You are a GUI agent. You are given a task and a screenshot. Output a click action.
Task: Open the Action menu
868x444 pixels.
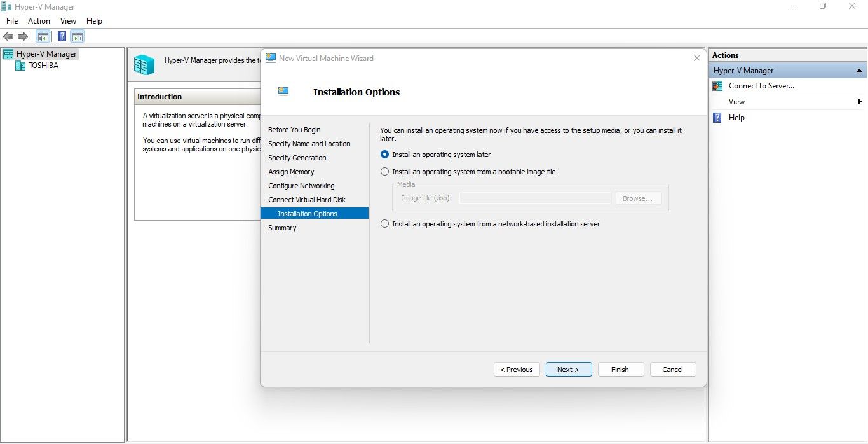point(39,21)
